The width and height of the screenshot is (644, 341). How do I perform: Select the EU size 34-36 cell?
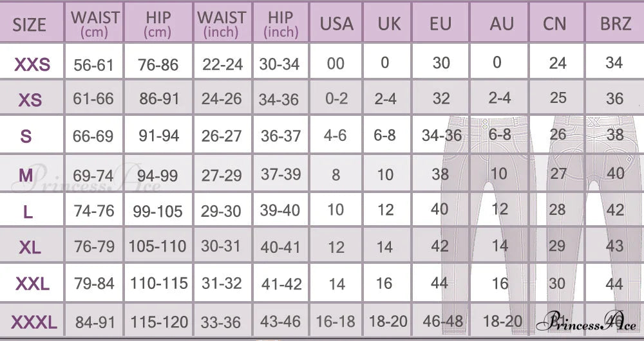coord(441,136)
